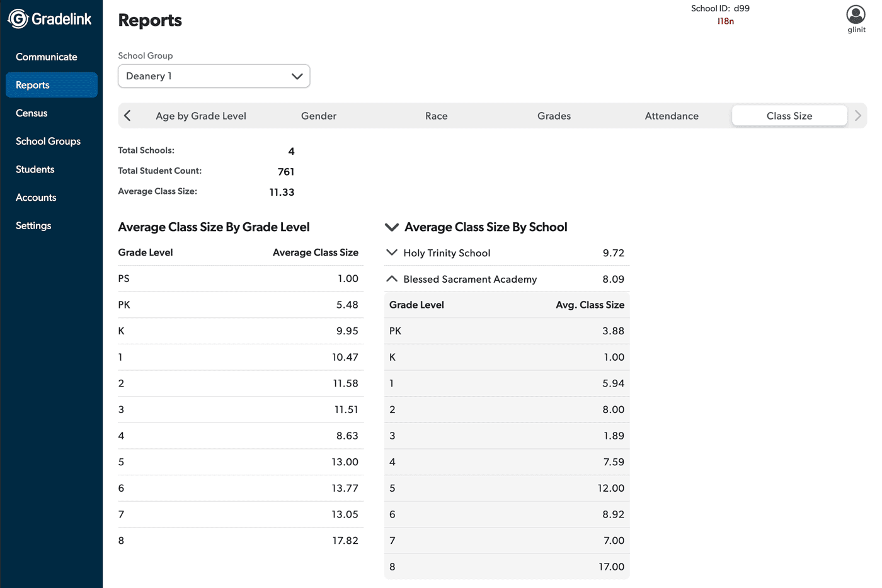
Task: Open the Grades tab
Action: point(554,116)
